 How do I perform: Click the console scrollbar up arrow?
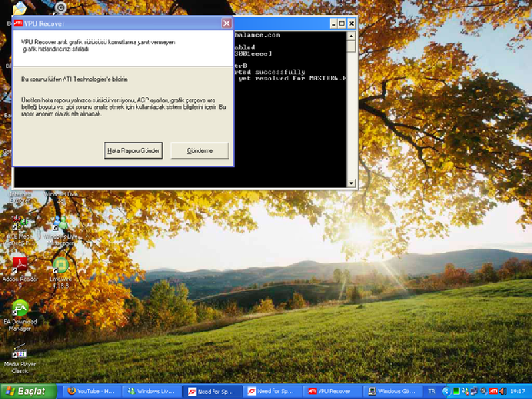click(x=351, y=36)
